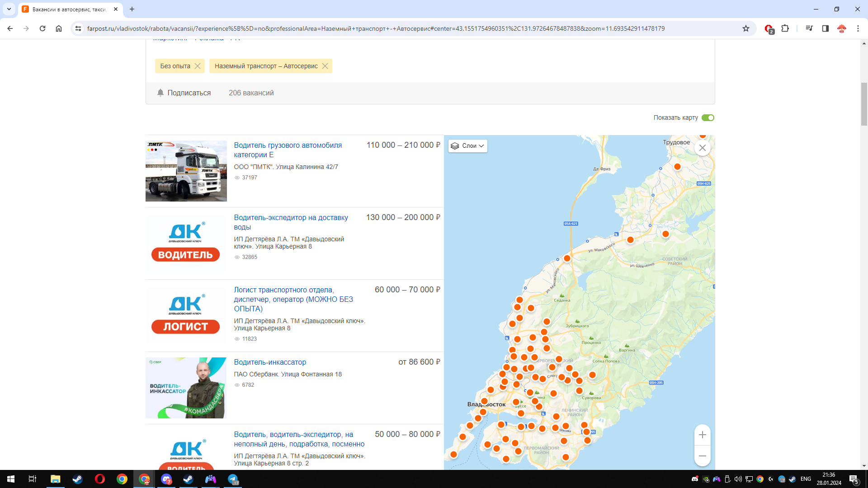868x488 pixels.
Task: Select the 'Вакансии в автосервис' browser tab
Action: (x=68, y=9)
